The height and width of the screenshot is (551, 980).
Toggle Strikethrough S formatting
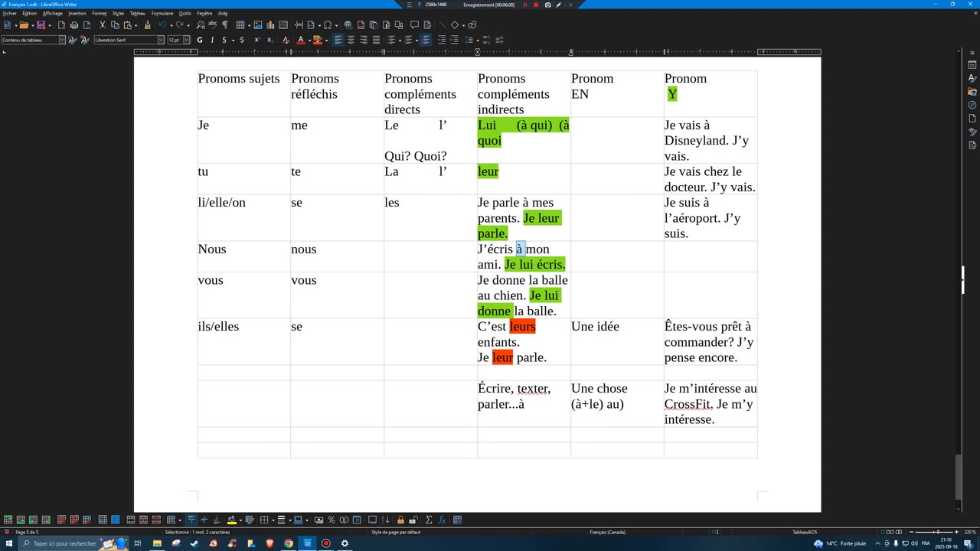242,40
